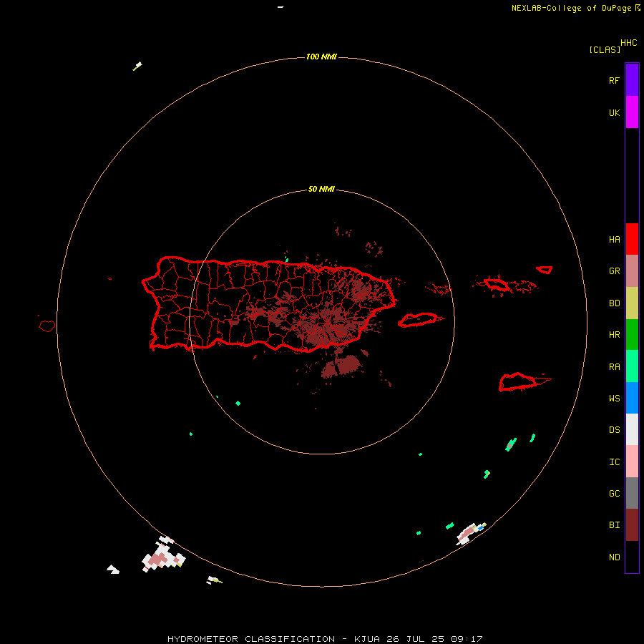Click the BD yellow-olive legend swatch
Screen dimensions: 644x644
(x=632, y=303)
